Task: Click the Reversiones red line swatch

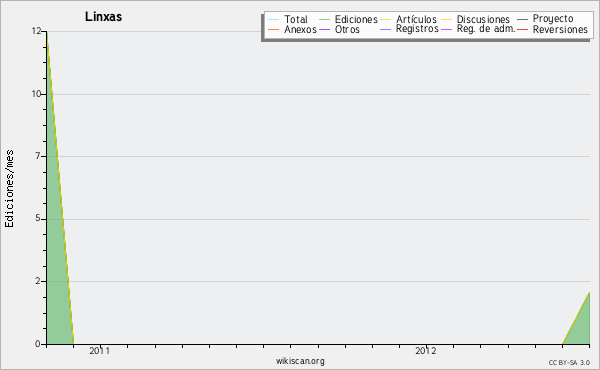Action: point(522,29)
